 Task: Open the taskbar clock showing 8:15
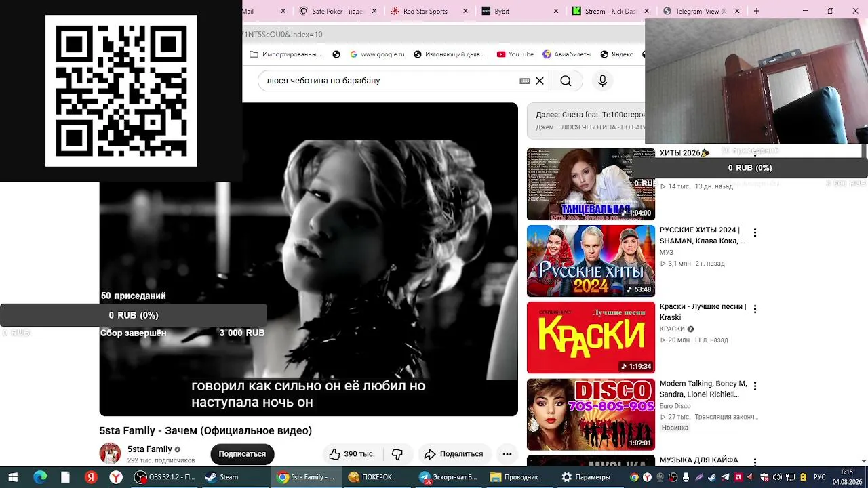click(x=847, y=477)
